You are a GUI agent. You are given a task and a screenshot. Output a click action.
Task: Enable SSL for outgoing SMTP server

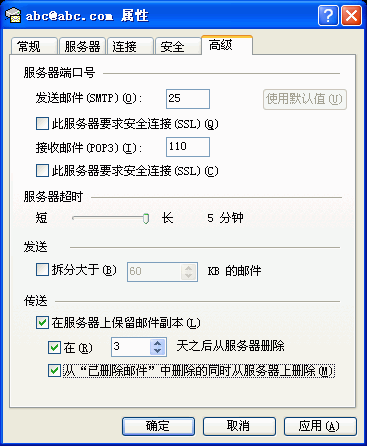42,124
